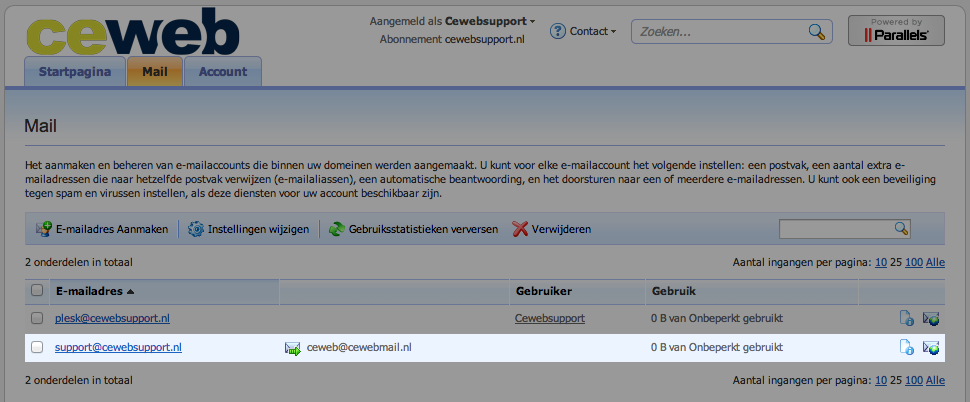Click the top search magnifier icon
Screen dimensions: 970x402
816,31
